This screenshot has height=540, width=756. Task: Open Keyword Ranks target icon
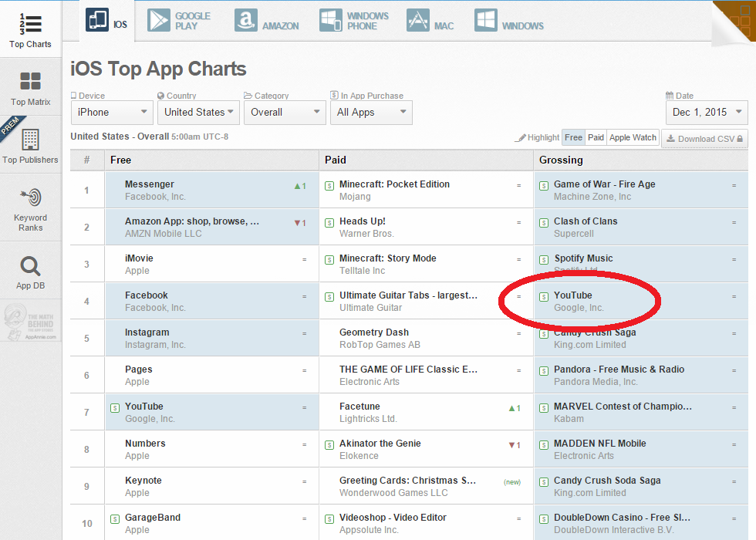coord(31,197)
